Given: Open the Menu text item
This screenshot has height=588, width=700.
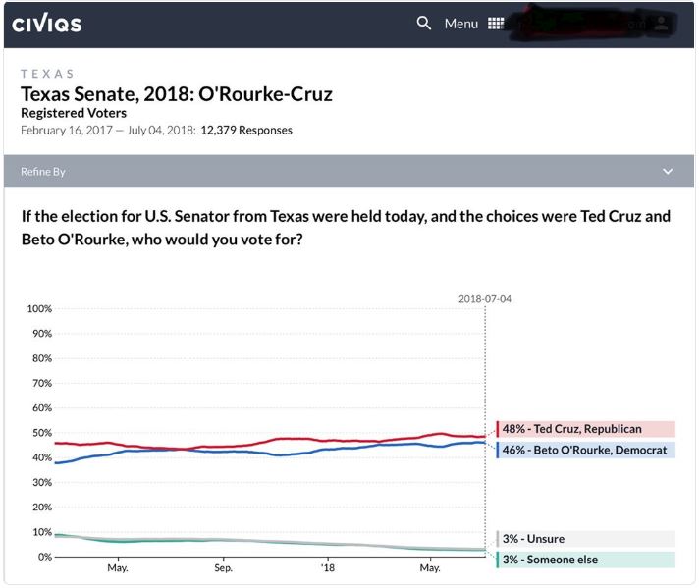Looking at the screenshot, I should 461,23.
